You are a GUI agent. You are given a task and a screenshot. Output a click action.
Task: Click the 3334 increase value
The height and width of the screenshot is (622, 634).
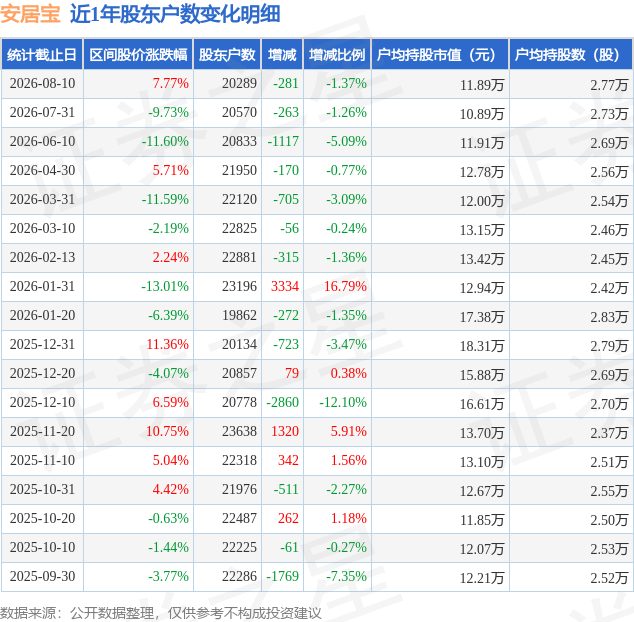[x=285, y=287]
